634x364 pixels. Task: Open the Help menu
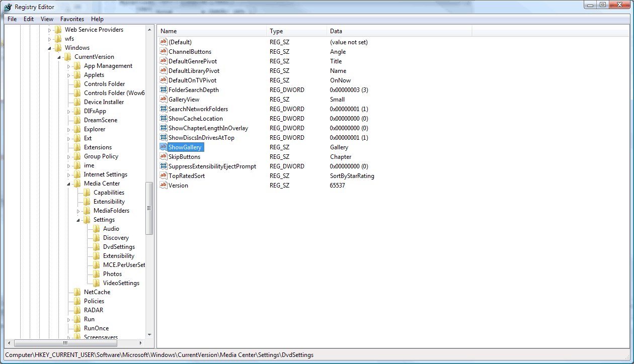(x=97, y=19)
